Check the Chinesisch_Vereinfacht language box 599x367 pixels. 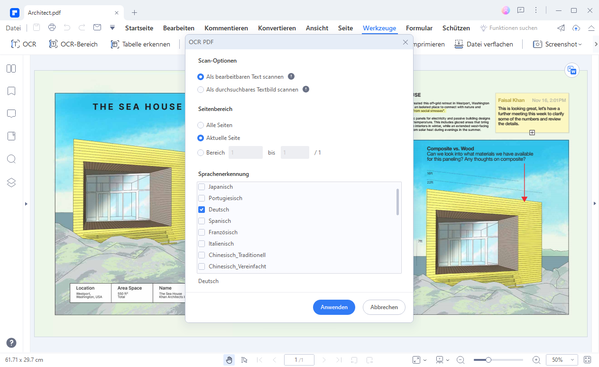click(x=202, y=266)
